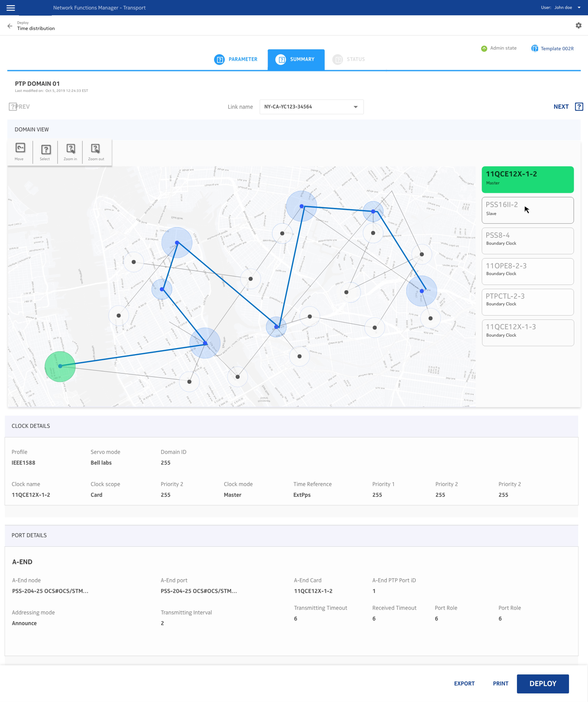
Task: Open the Link name dropdown
Action: pyautogui.click(x=311, y=107)
